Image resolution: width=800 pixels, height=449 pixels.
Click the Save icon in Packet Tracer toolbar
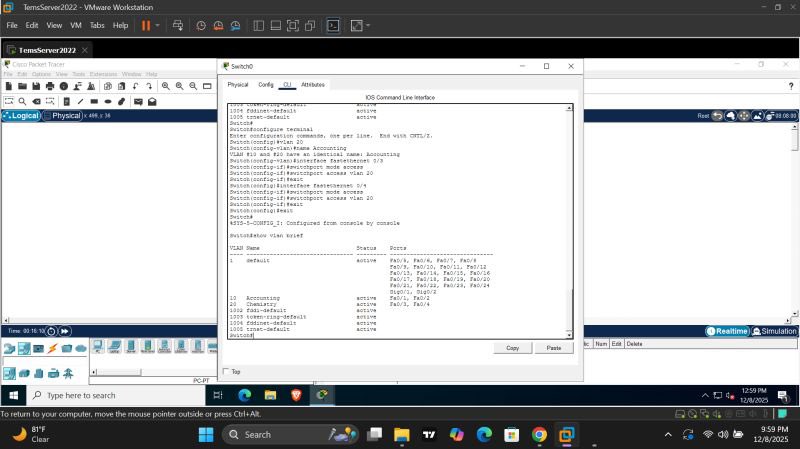(36, 86)
